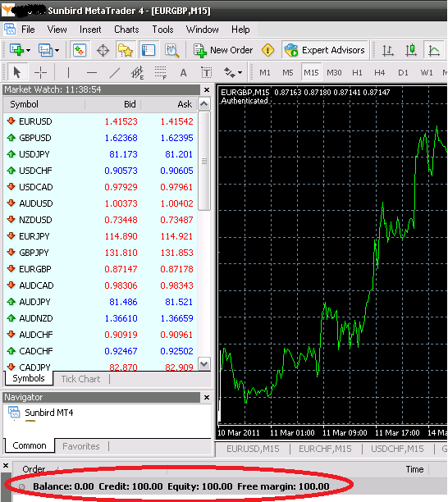
Task: Switch to bar chart mode
Action: point(388,50)
